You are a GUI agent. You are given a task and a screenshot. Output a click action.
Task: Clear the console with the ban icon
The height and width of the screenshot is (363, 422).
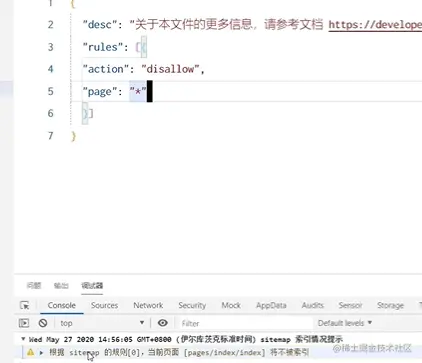coord(43,323)
